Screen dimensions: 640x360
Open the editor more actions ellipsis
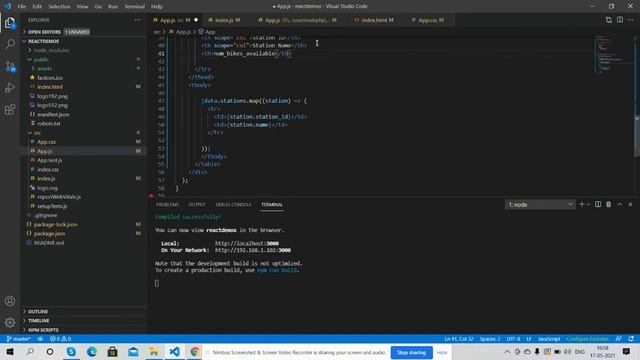[631, 20]
